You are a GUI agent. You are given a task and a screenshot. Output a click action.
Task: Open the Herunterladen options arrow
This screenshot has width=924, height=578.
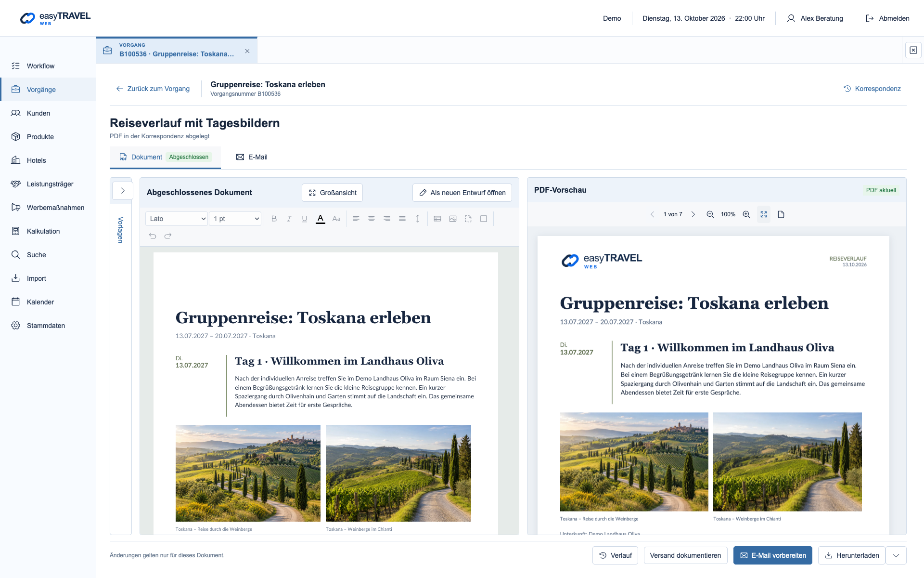896,555
